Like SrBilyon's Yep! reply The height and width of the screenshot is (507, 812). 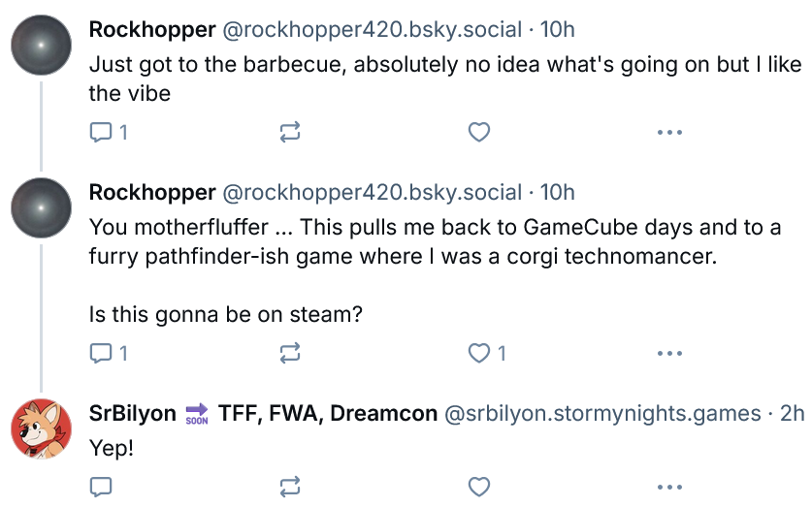479,487
